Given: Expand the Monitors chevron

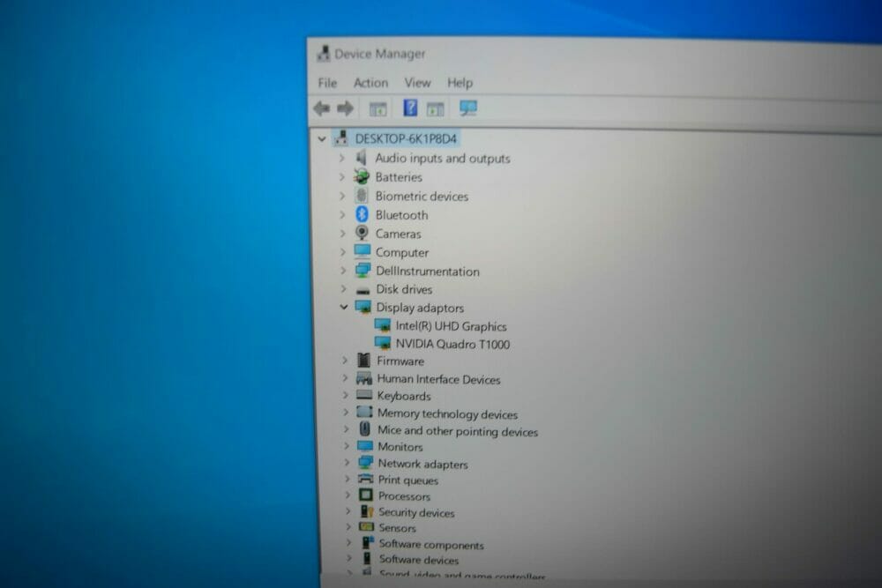Looking at the screenshot, I should (347, 446).
